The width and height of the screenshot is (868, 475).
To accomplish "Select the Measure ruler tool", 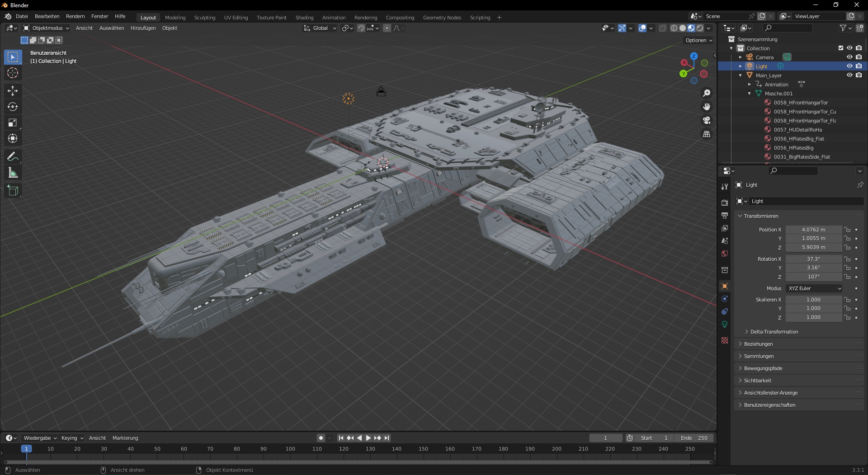I will (x=13, y=173).
